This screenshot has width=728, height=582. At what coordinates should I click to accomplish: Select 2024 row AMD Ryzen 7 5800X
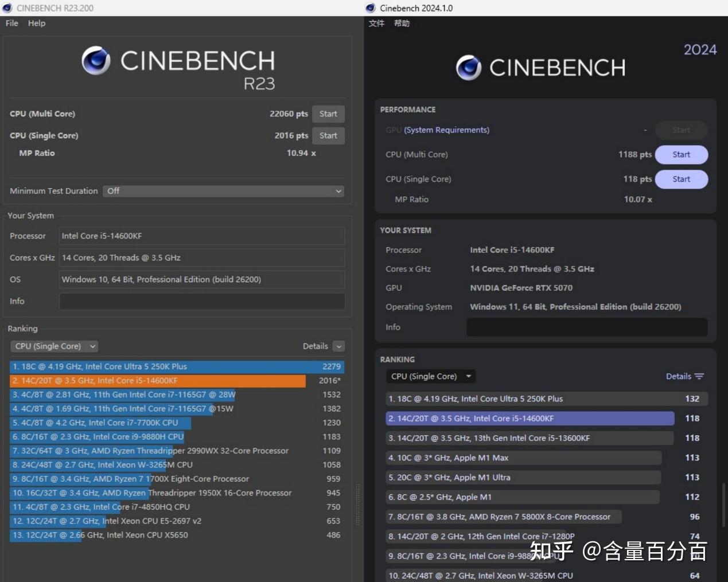547,517
